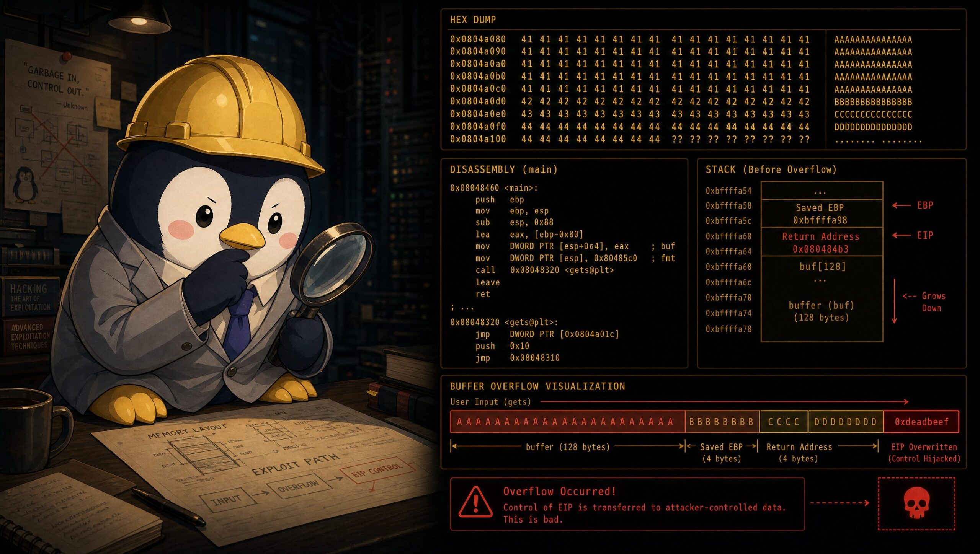Select the 'lea eax, [ebp-0x80]' instruction
The height and width of the screenshot is (554, 980).
click(529, 234)
